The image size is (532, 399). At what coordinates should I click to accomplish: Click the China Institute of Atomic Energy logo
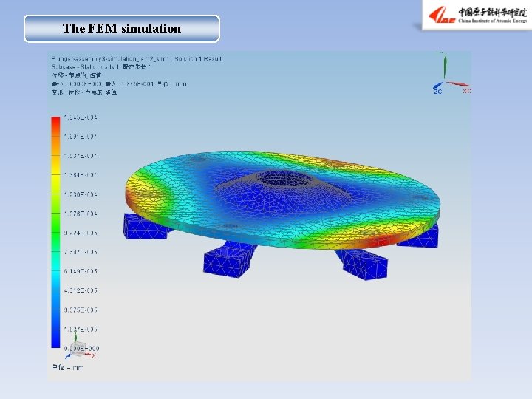pos(477,15)
